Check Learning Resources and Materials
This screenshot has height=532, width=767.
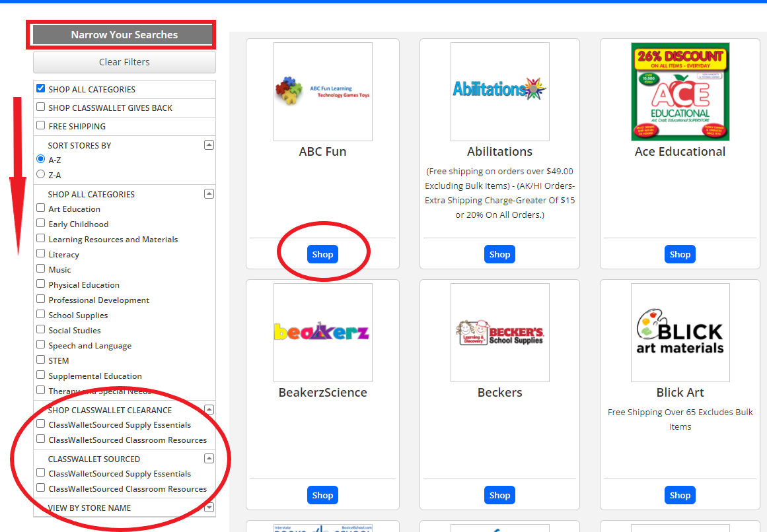(x=40, y=238)
